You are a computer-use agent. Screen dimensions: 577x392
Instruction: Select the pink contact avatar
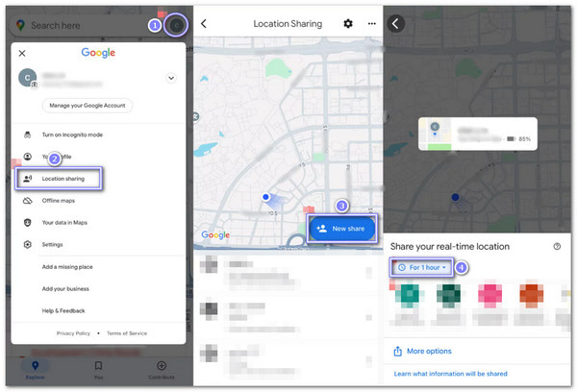[x=489, y=295]
